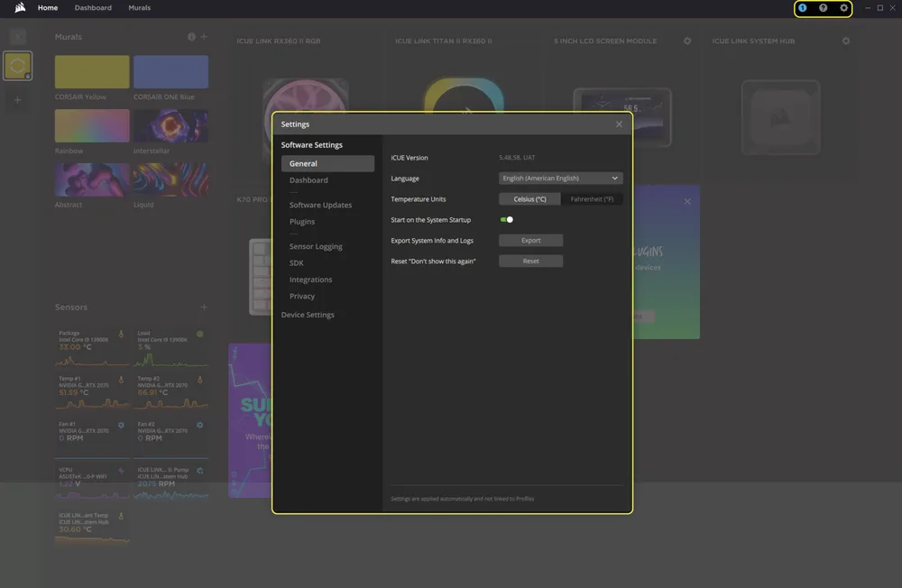Click the 30.60 °C coolant temperature reading
Screen dimensions: 902x588
76,529
